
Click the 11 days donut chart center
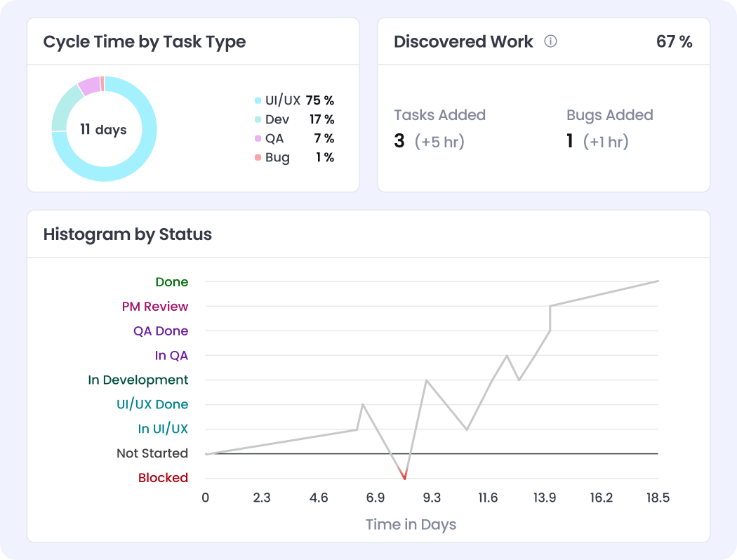click(103, 130)
